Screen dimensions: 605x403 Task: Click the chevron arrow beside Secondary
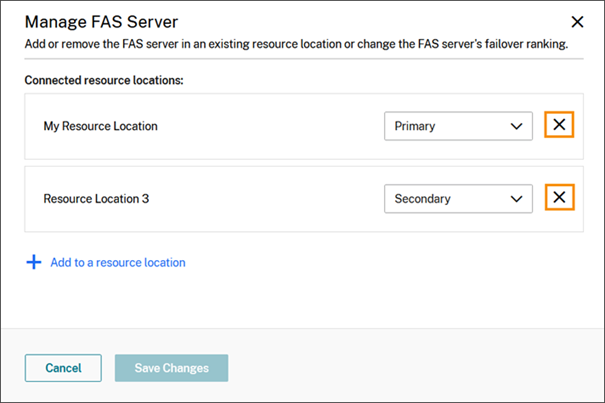coord(516,198)
